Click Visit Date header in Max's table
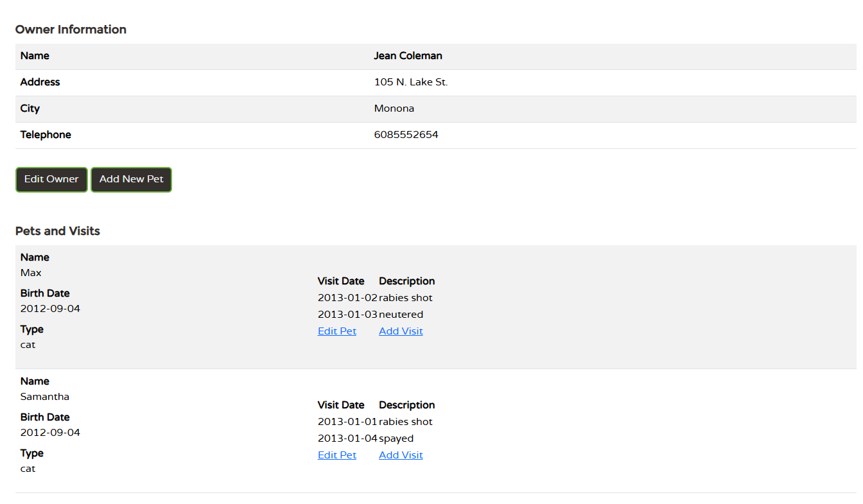The height and width of the screenshot is (504, 863). pyautogui.click(x=341, y=281)
